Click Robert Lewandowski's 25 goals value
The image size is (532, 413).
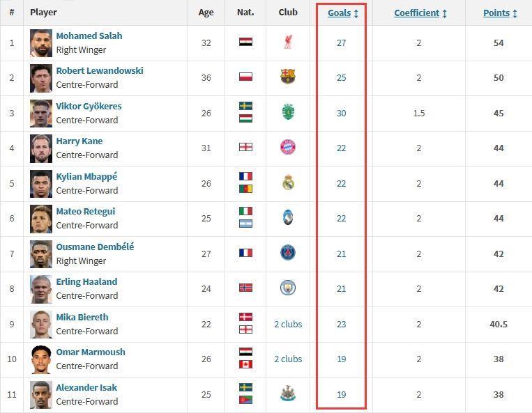(x=342, y=77)
